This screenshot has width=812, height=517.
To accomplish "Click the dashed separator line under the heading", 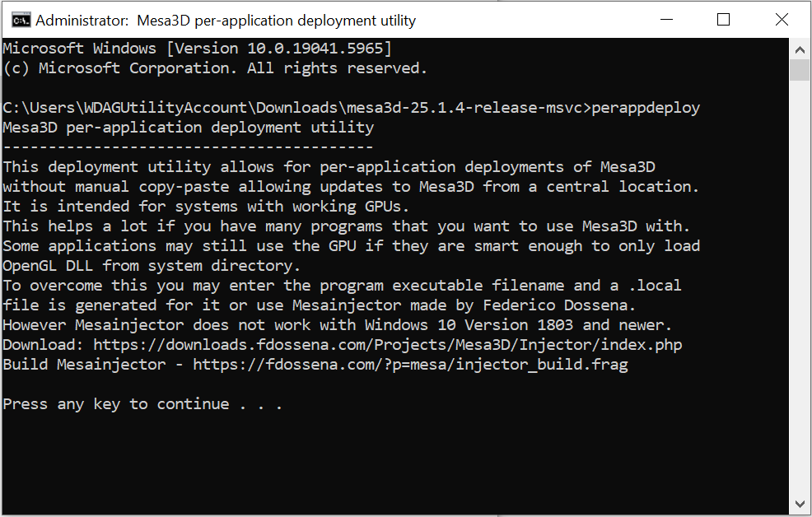I will [188, 147].
